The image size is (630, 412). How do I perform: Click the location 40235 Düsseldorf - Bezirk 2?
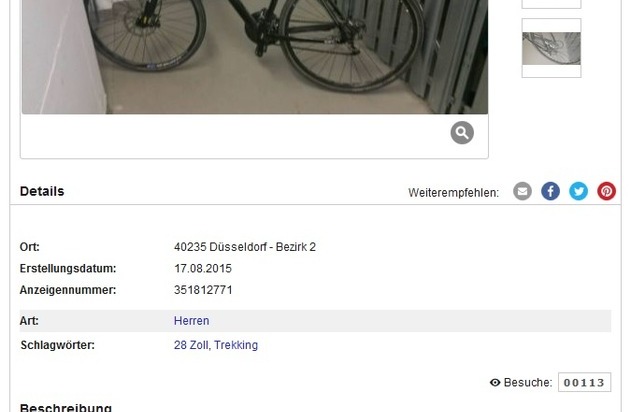point(245,247)
